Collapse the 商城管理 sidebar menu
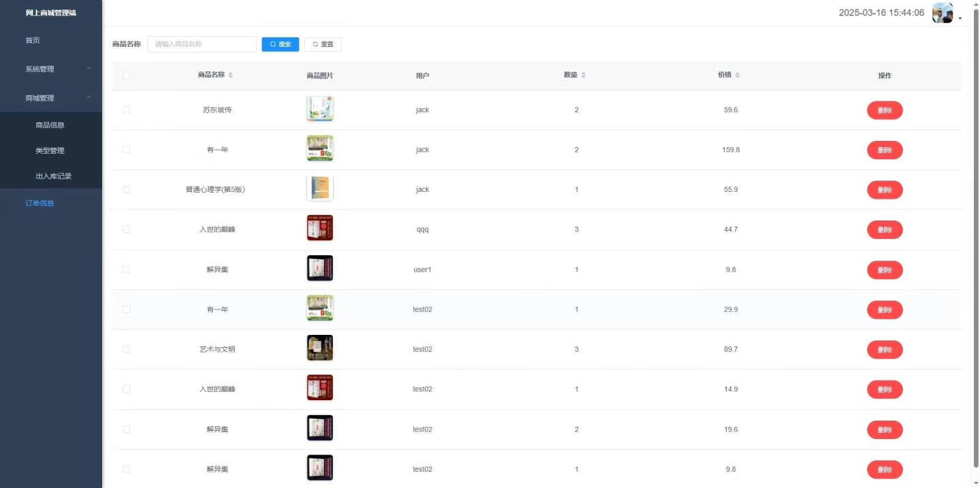The image size is (980, 488). pos(51,98)
